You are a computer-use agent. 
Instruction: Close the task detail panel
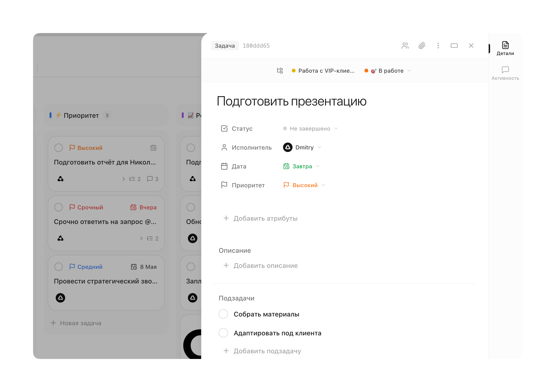pyautogui.click(x=471, y=46)
